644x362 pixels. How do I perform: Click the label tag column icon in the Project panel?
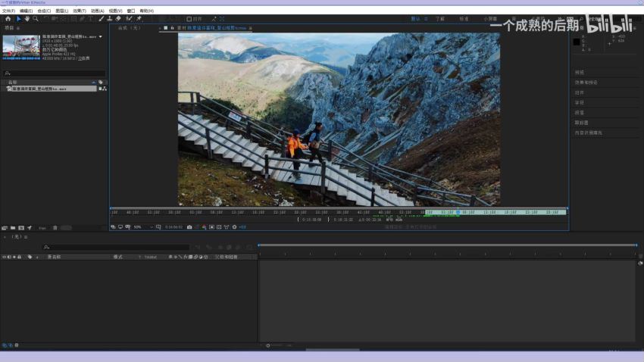coord(101,82)
